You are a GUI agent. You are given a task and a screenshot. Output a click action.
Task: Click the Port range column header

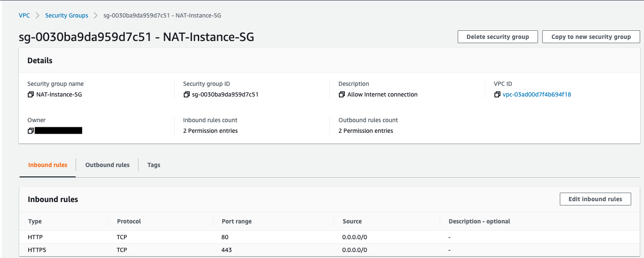[x=236, y=221]
